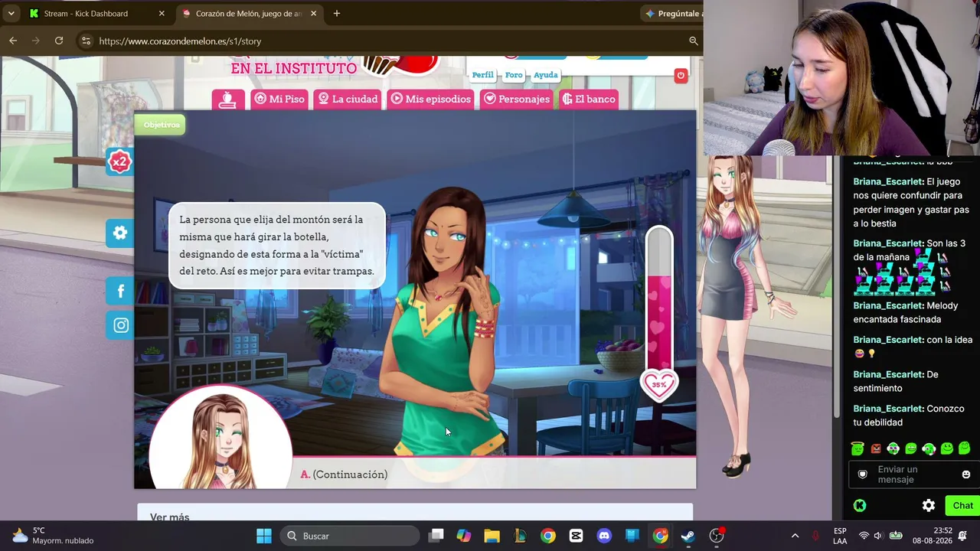Click the red power logout icon
Viewport: 980px width, 551px height.
[681, 75]
